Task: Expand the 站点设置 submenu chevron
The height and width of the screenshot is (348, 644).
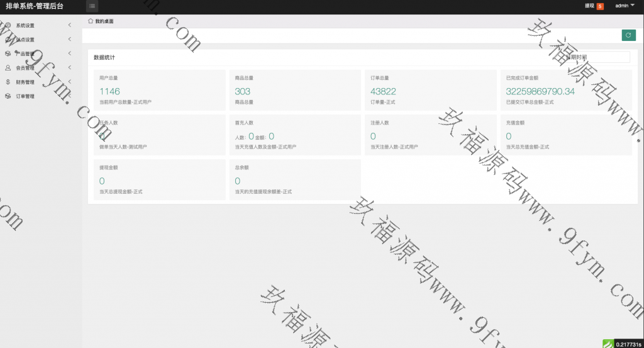Action: (x=69, y=39)
